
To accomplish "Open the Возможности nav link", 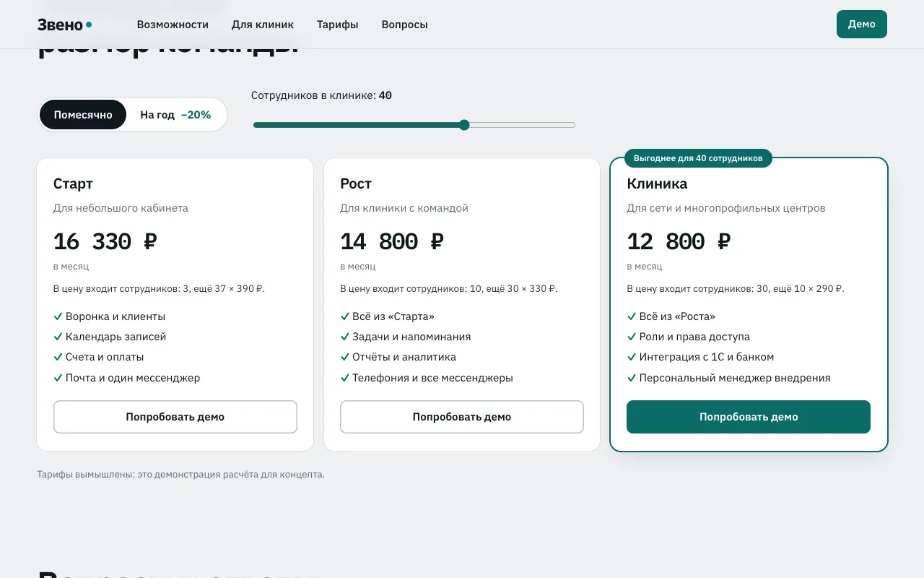I will [173, 25].
